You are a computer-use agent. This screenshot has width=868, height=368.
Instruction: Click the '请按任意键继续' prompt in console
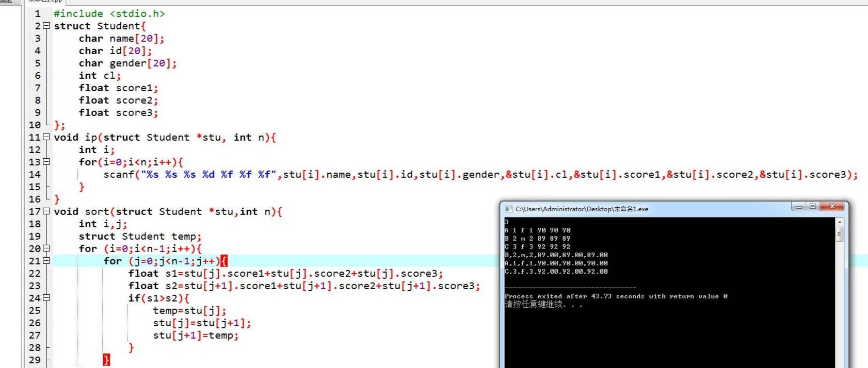click(543, 305)
